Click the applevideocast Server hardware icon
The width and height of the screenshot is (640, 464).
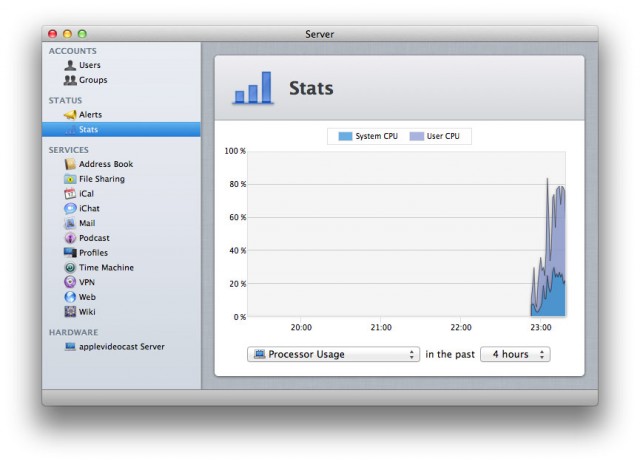coord(70,346)
